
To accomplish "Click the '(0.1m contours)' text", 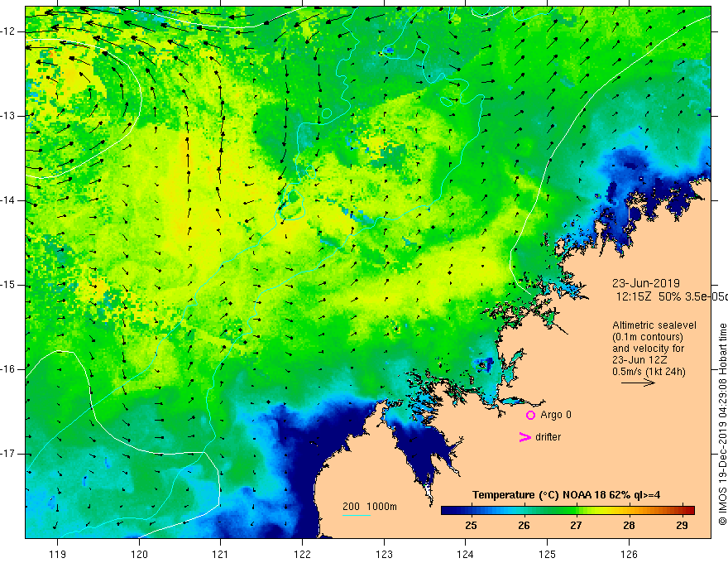I will pyautogui.click(x=648, y=337).
